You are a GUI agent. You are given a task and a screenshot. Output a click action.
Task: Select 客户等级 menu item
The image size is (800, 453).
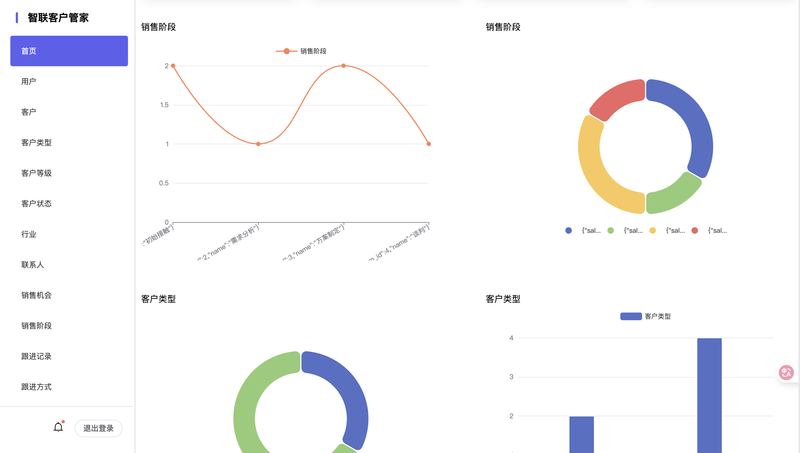pos(69,173)
